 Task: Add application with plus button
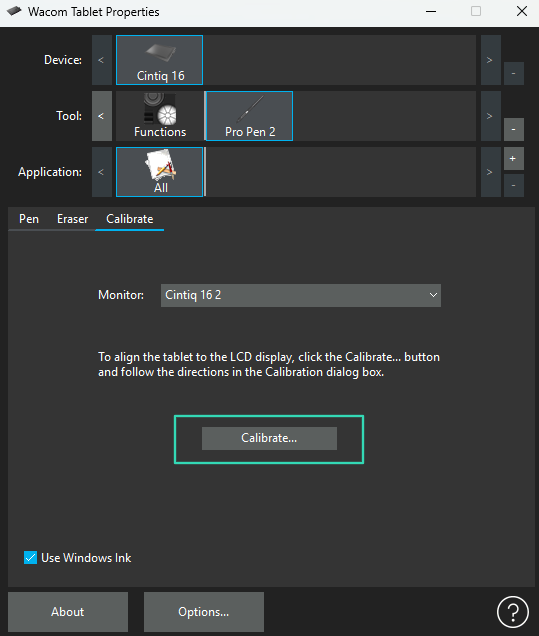coord(514,159)
